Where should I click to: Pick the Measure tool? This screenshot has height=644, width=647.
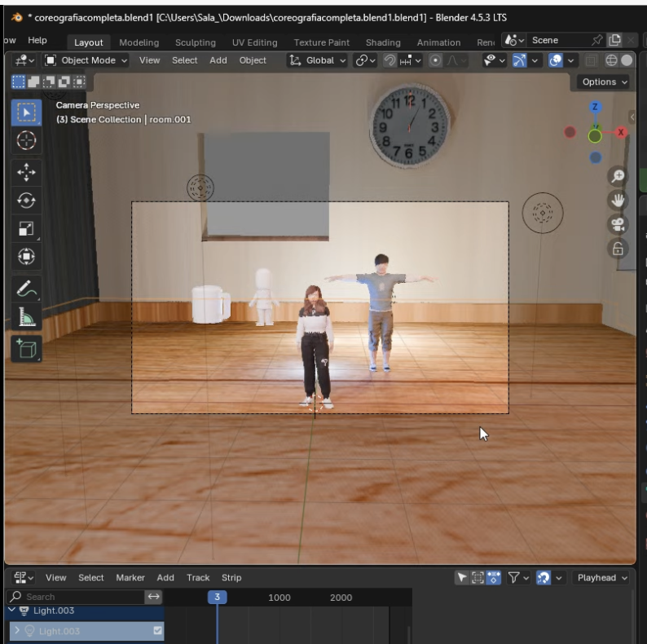point(26,318)
